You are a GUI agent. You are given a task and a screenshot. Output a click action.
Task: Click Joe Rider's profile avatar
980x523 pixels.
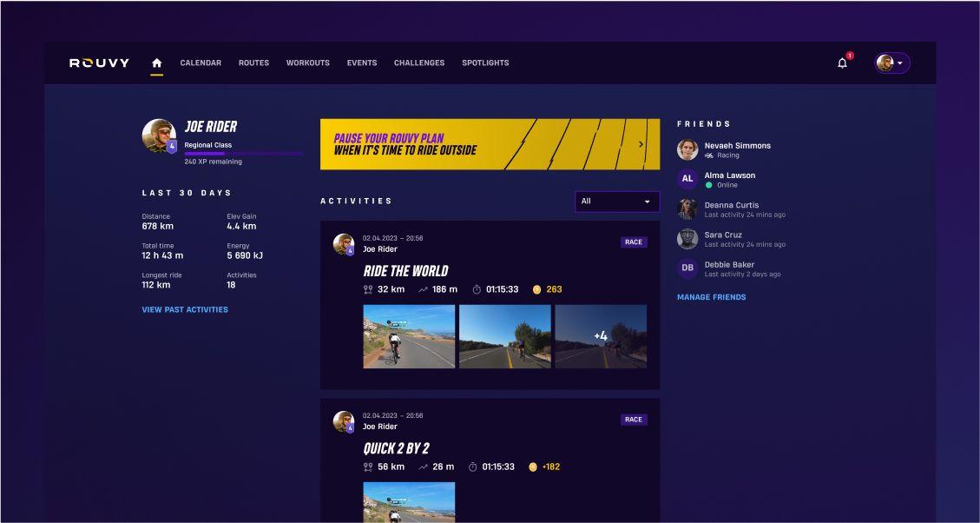click(159, 136)
